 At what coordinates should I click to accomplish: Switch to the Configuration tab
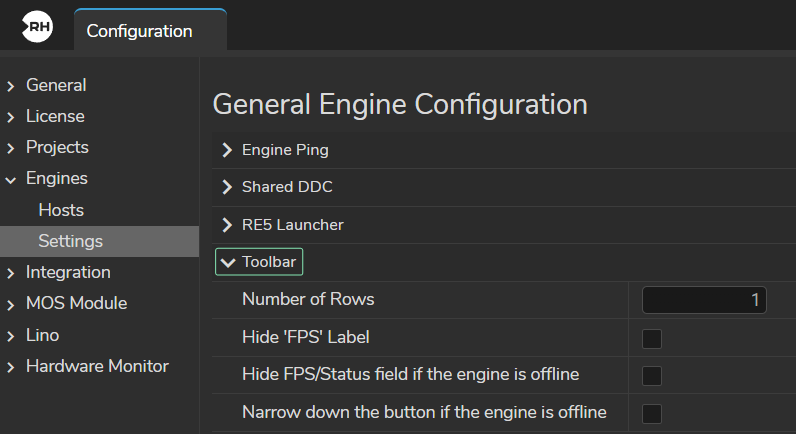pos(150,29)
